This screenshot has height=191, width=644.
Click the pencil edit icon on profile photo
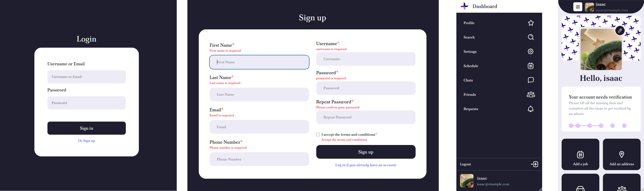tap(620, 30)
